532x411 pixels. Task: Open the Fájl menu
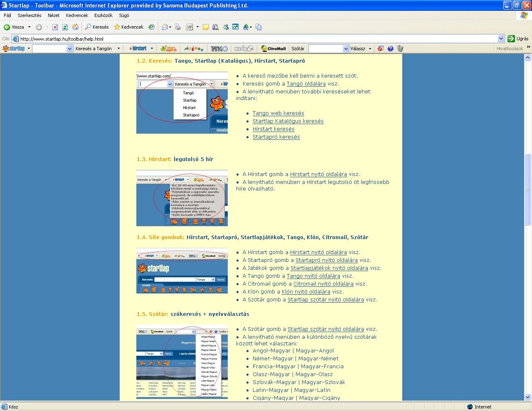[7, 15]
